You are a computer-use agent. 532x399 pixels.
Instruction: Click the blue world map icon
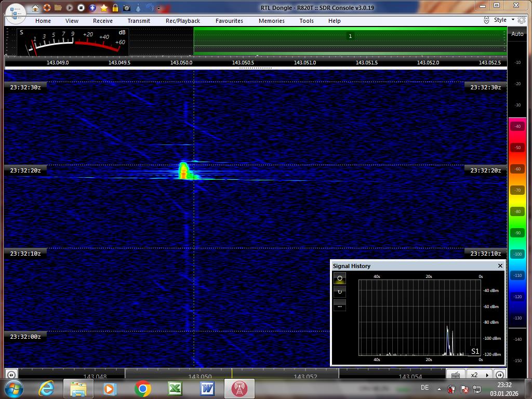150,7
